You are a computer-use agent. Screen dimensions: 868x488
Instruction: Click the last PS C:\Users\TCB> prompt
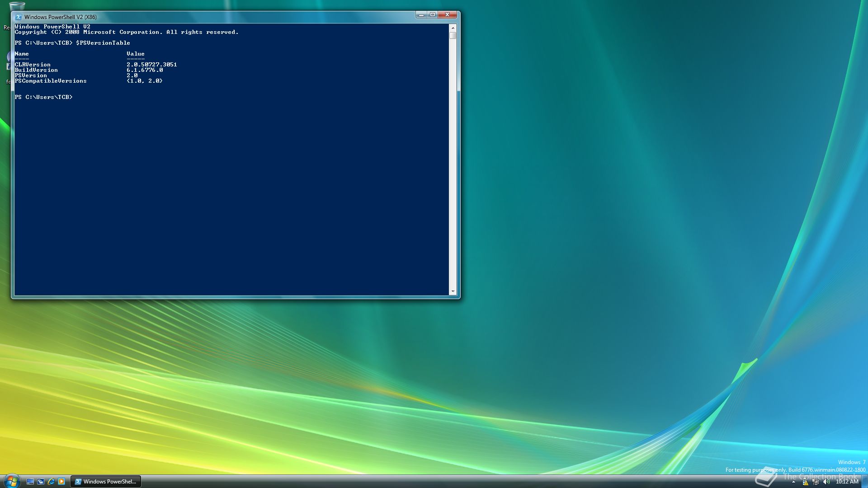click(x=43, y=97)
